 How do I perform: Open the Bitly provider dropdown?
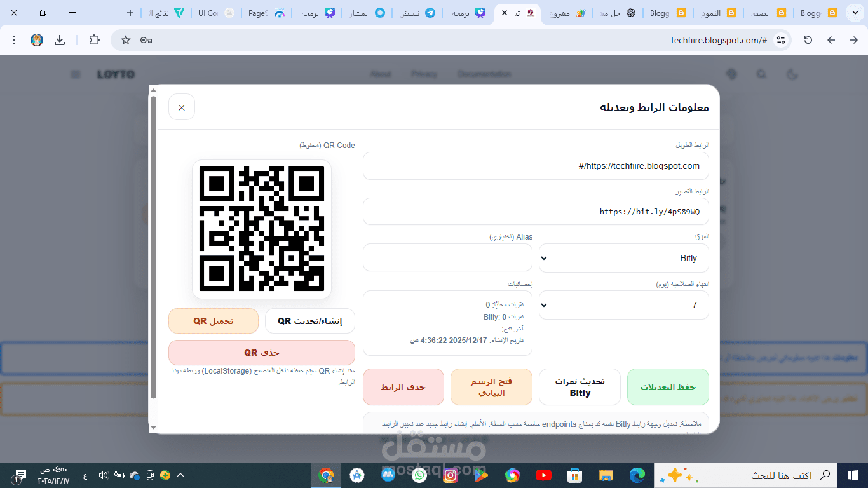coord(624,258)
